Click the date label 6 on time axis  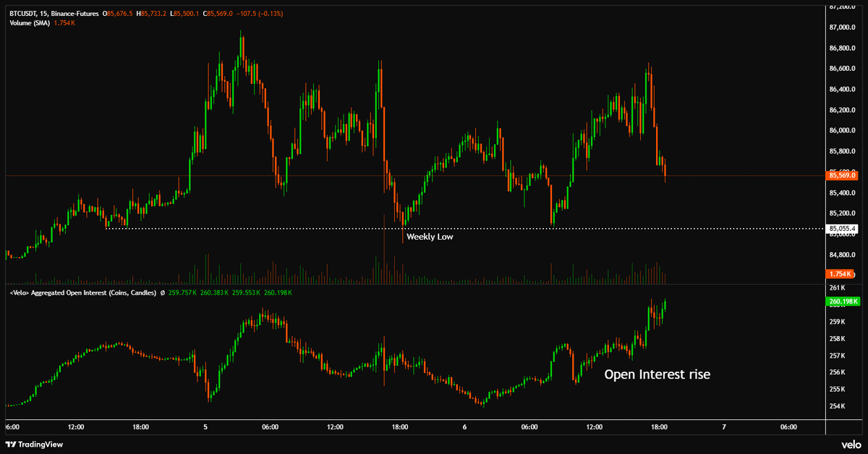click(x=464, y=427)
